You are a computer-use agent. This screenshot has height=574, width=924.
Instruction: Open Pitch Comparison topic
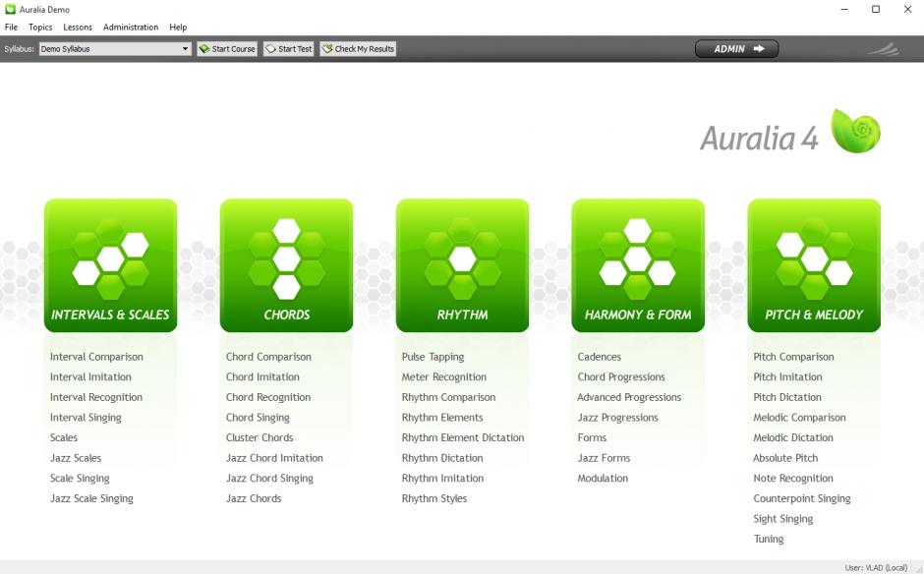click(x=793, y=357)
